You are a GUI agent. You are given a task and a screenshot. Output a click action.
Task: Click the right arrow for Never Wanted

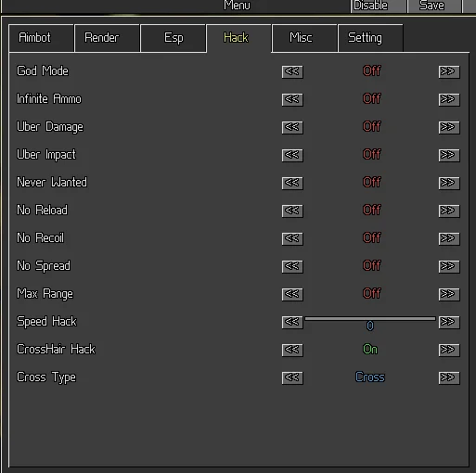[449, 183]
